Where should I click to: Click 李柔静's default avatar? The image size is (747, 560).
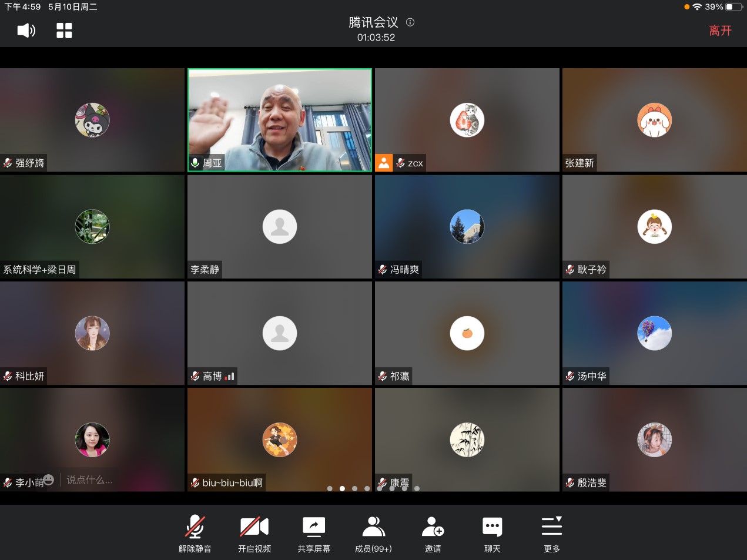tap(280, 227)
